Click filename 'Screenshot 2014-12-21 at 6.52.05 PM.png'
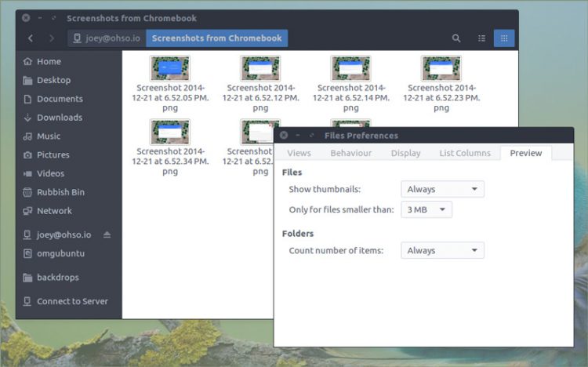The image size is (588, 367). tap(170, 98)
